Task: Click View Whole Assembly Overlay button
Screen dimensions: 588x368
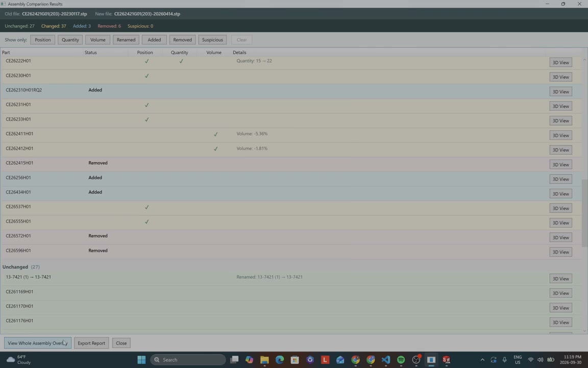Action: click(37, 343)
